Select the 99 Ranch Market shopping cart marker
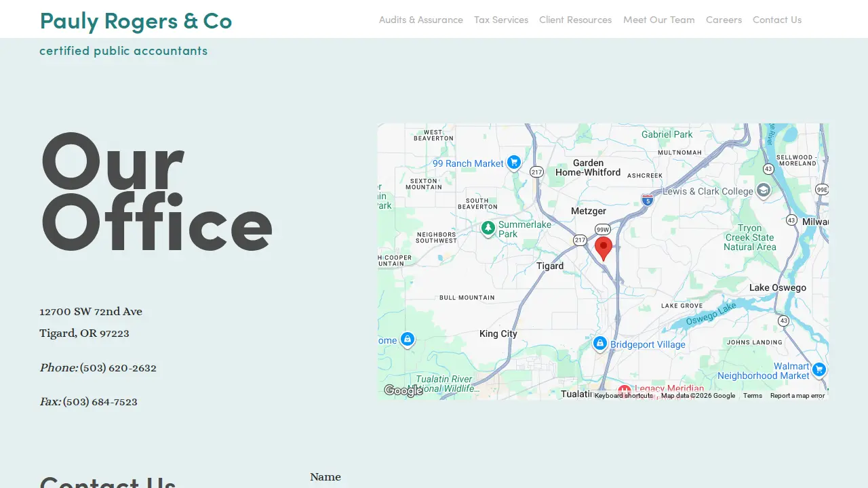The image size is (868, 488). point(513,162)
